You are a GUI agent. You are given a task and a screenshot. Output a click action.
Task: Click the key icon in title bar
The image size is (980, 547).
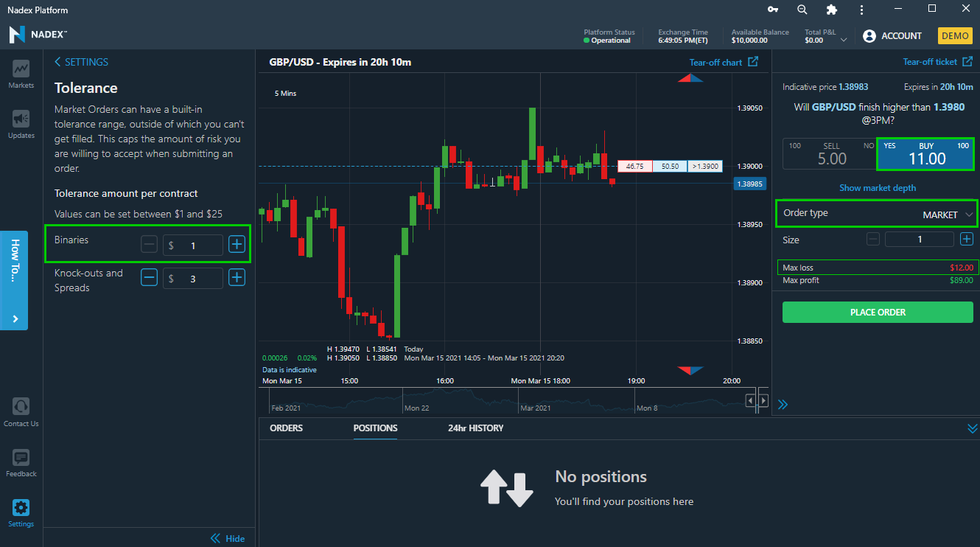coord(773,10)
